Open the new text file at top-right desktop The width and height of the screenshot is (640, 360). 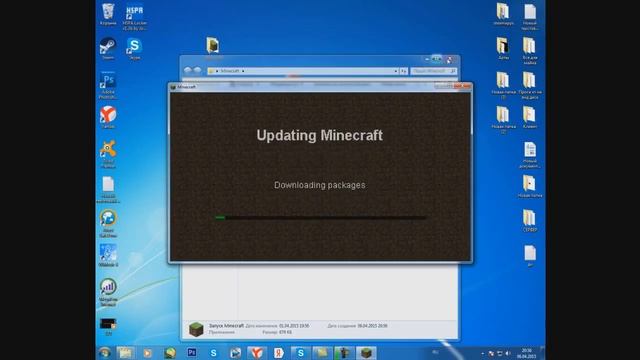pyautogui.click(x=530, y=16)
